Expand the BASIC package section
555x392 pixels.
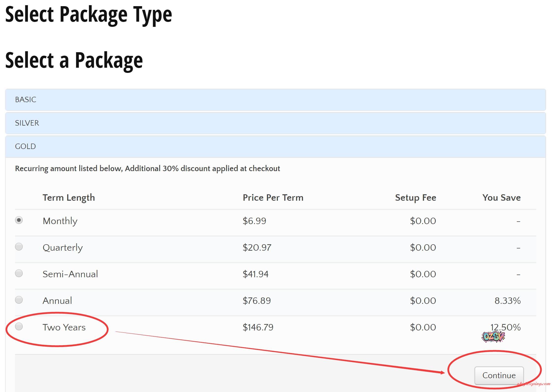pos(26,100)
